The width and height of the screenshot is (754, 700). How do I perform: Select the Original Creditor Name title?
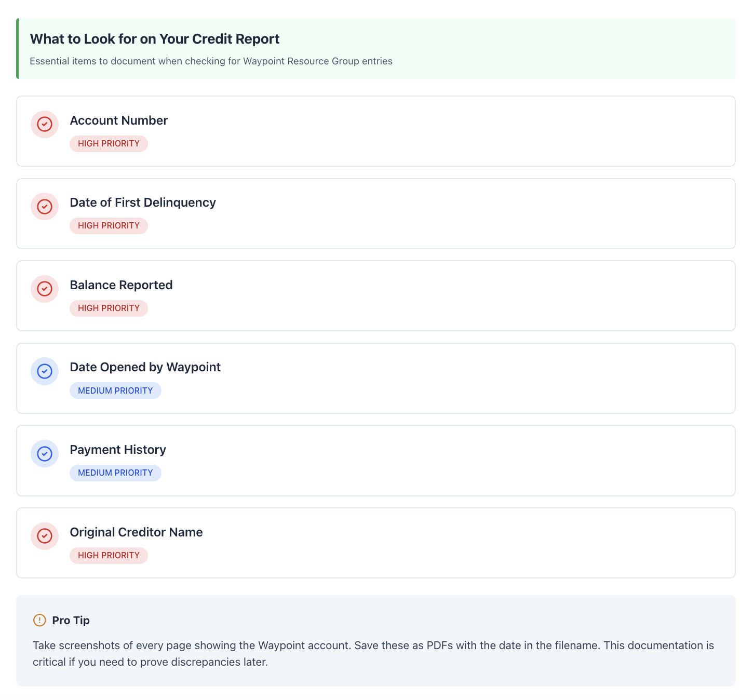tap(136, 532)
